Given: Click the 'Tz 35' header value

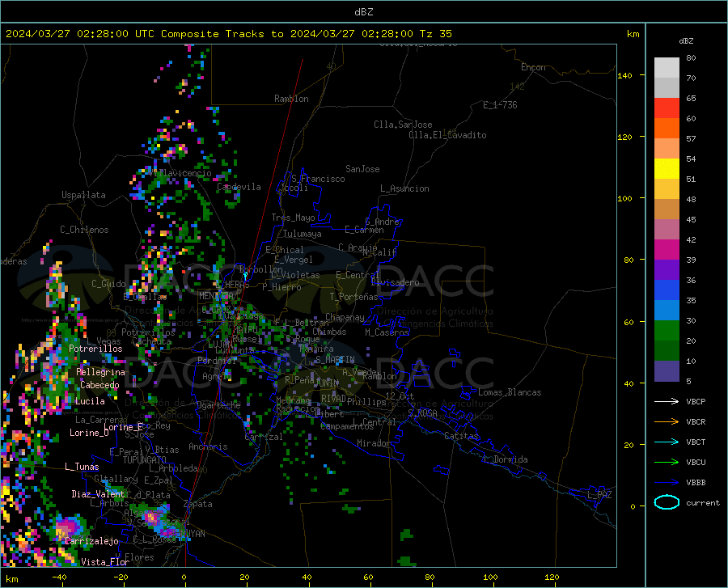Looking at the screenshot, I should click(435, 34).
